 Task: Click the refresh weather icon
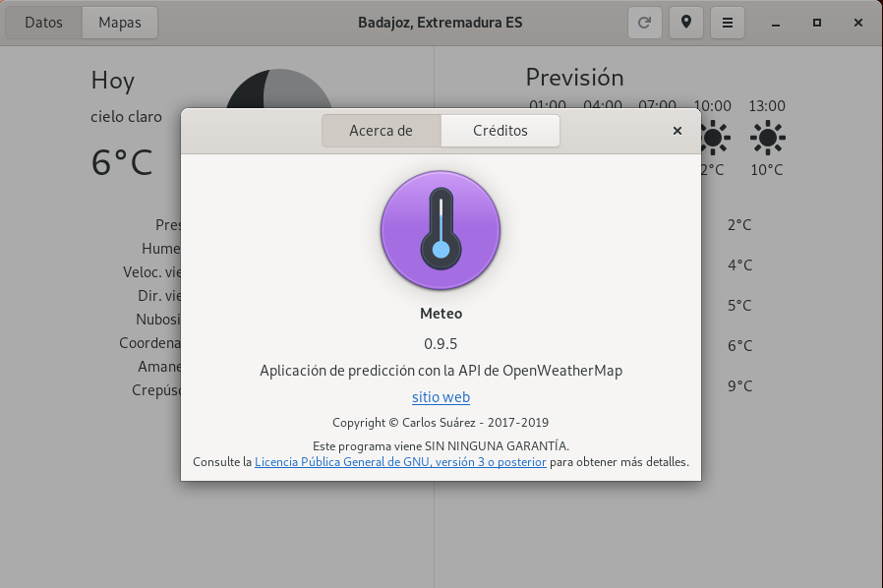coord(645,23)
